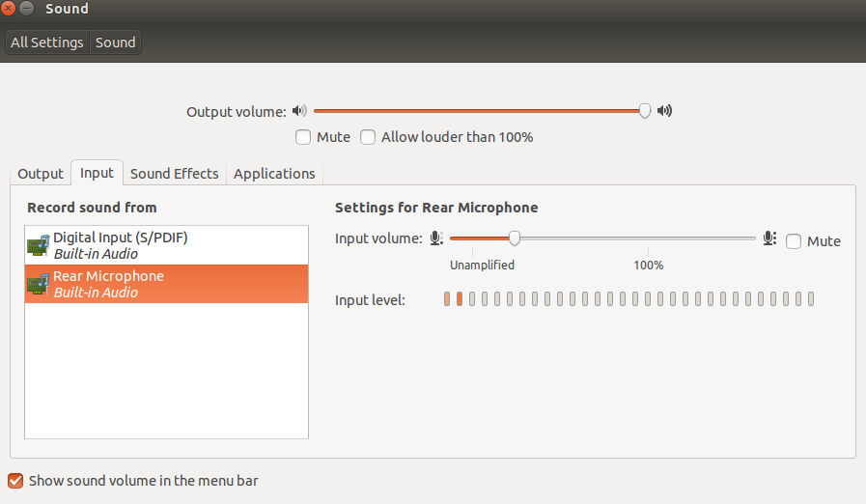Click the high volume speaker icon for output
This screenshot has width=866, height=504.
click(664, 111)
